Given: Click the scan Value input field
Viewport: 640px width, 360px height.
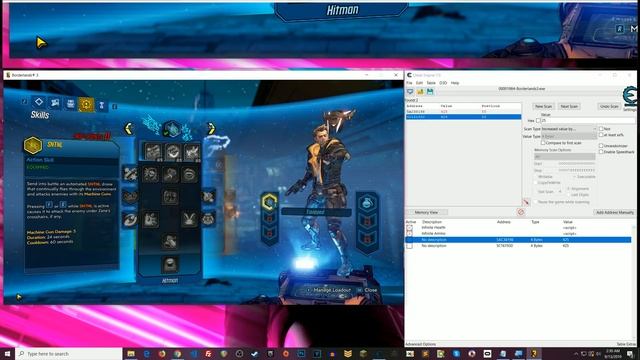Looking at the screenshot, I should click(588, 121).
